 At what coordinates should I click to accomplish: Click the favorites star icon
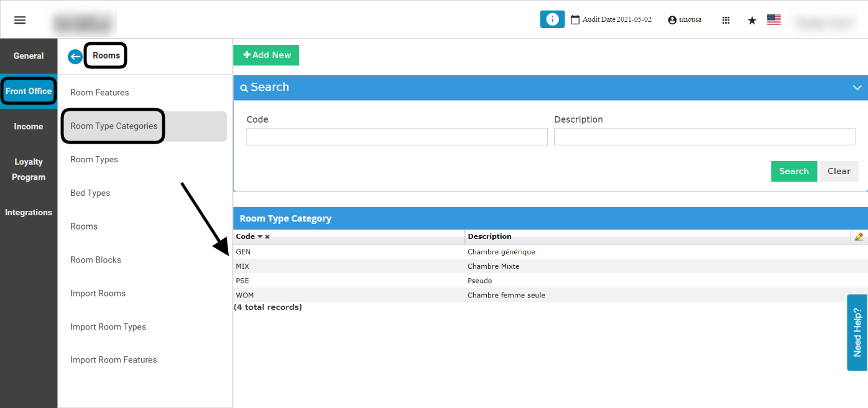pos(752,20)
